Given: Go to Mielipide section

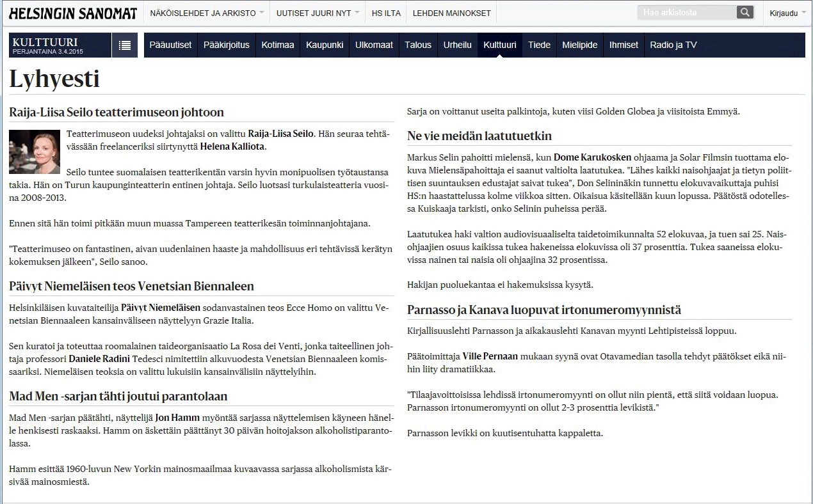Looking at the screenshot, I should (580, 45).
